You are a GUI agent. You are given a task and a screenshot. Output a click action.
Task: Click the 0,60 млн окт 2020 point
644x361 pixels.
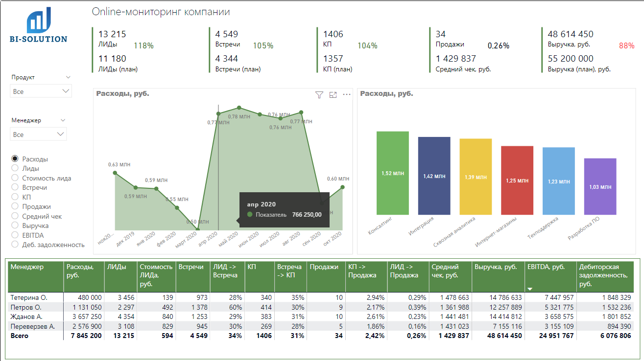(342, 187)
